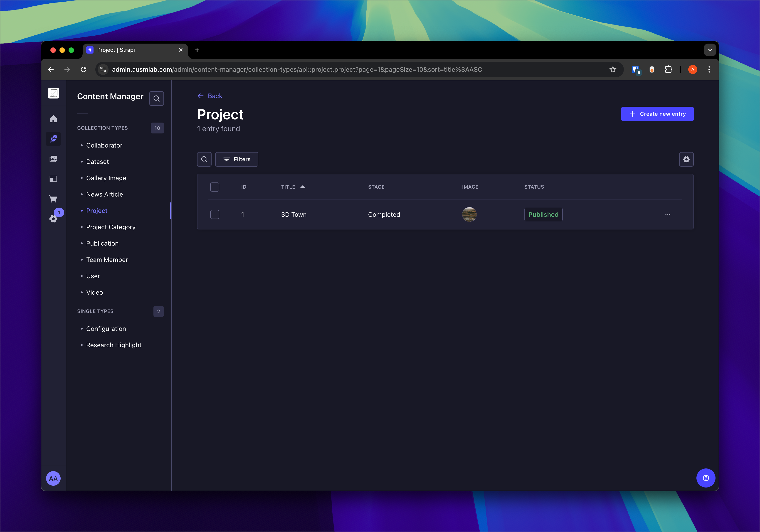Screen dimensions: 760x532
Task: Click the table search magnifier icon
Action: pos(204,159)
